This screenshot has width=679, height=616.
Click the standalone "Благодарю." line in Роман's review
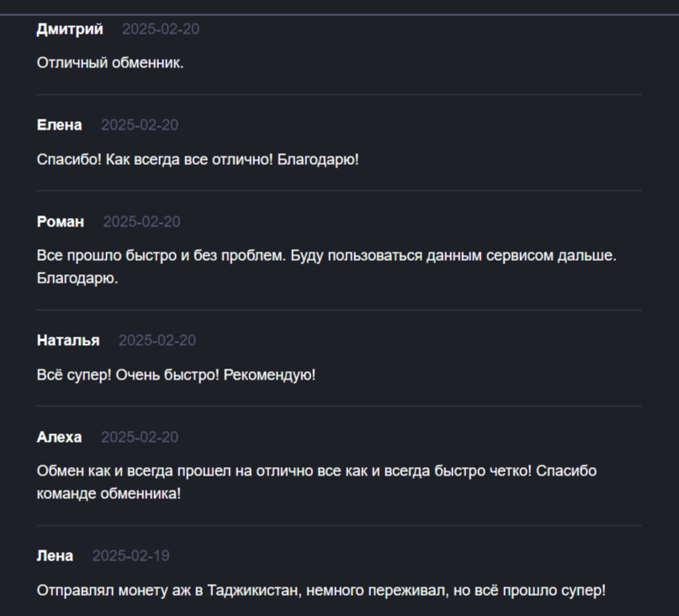tap(77, 278)
